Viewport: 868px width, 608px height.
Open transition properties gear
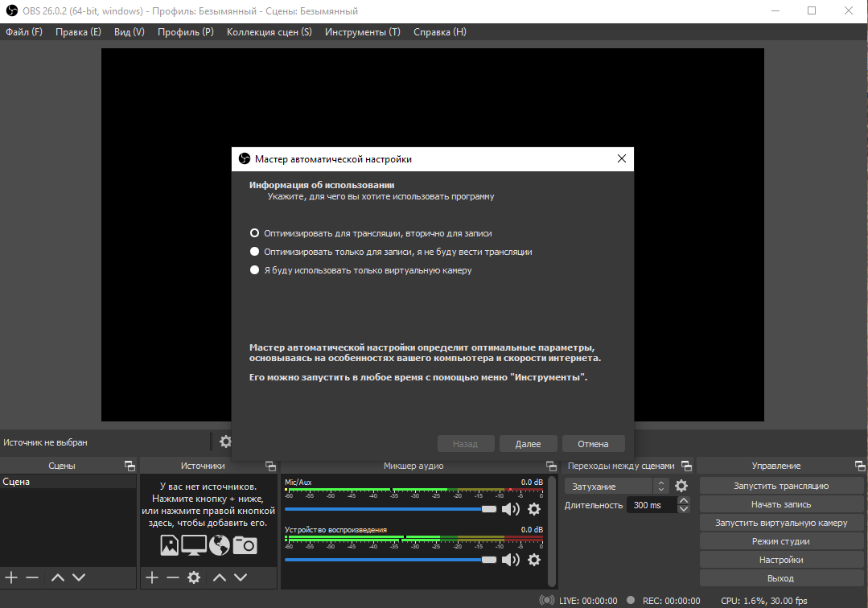point(681,486)
